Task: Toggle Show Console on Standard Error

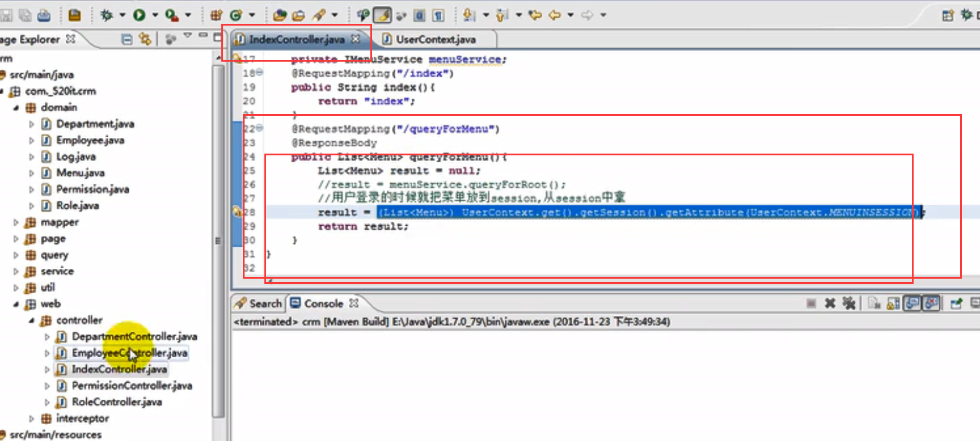Action: (x=931, y=303)
